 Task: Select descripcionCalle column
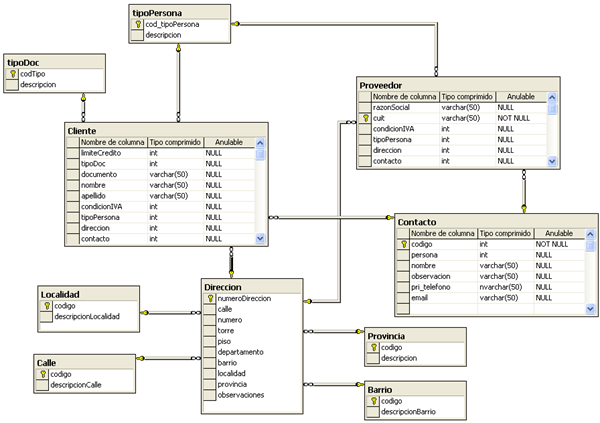[x=85, y=385]
